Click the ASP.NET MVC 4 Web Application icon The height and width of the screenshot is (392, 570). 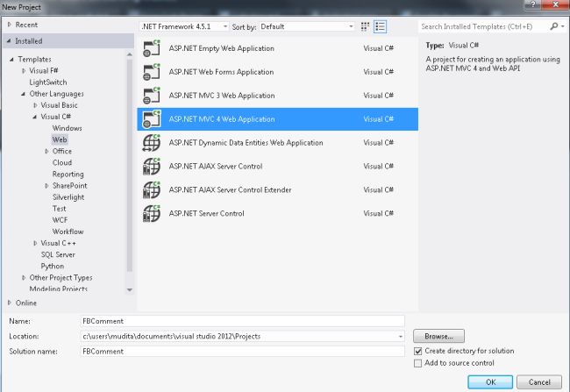click(152, 119)
